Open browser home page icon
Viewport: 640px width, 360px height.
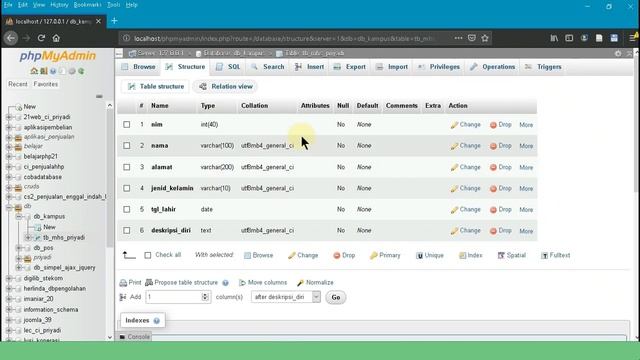tap(56, 38)
